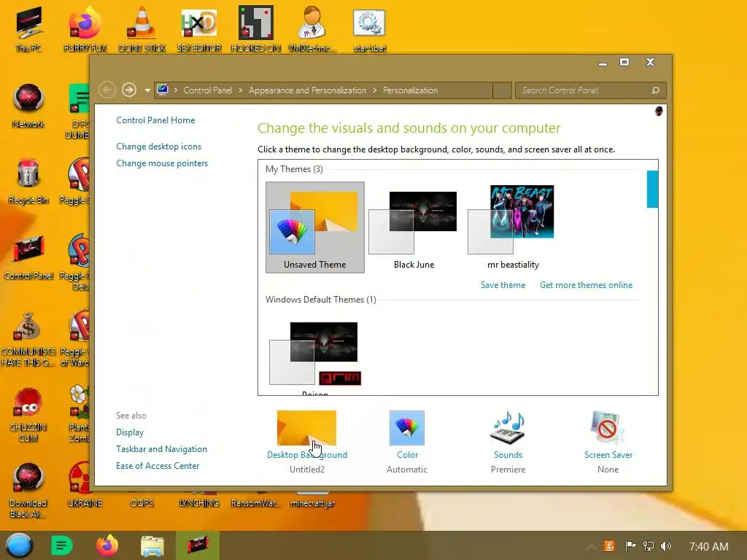Viewport: 747px width, 560px height.
Task: Open the HxD hex editor desktop shortcut
Action: click(199, 28)
